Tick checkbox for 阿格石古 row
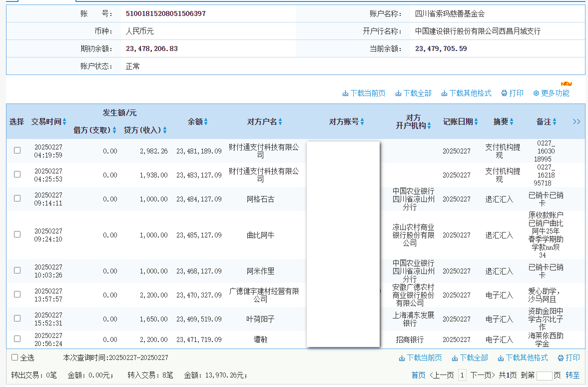 [17, 198]
